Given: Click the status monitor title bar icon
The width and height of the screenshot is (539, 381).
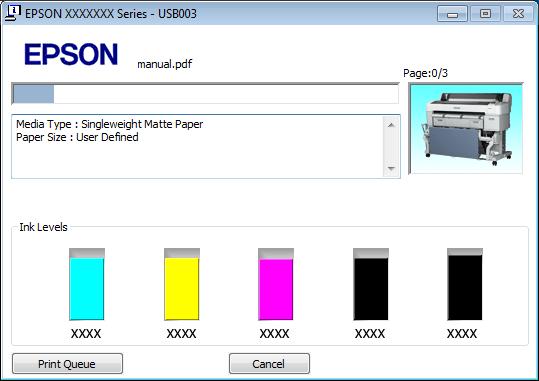Looking at the screenshot, I should [x=13, y=13].
